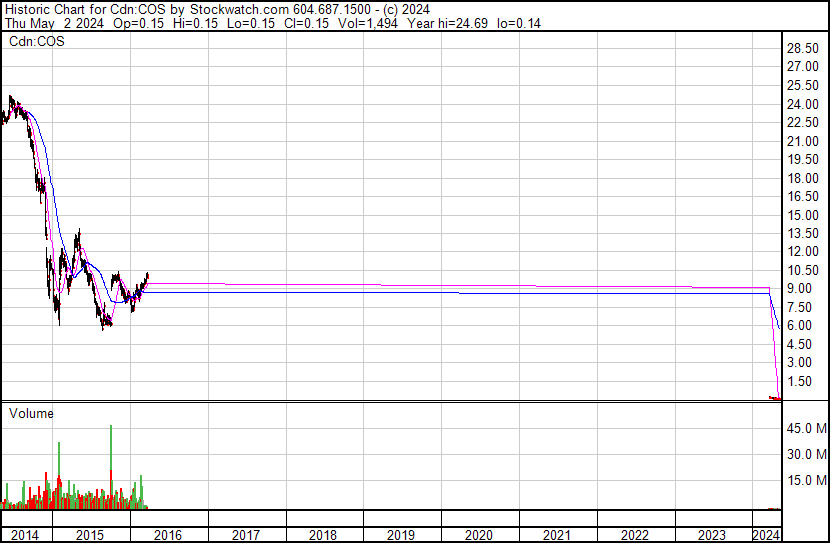This screenshot has width=830, height=543.
Task: Click the tallest green volume bar in 2015
Action: 110,465
